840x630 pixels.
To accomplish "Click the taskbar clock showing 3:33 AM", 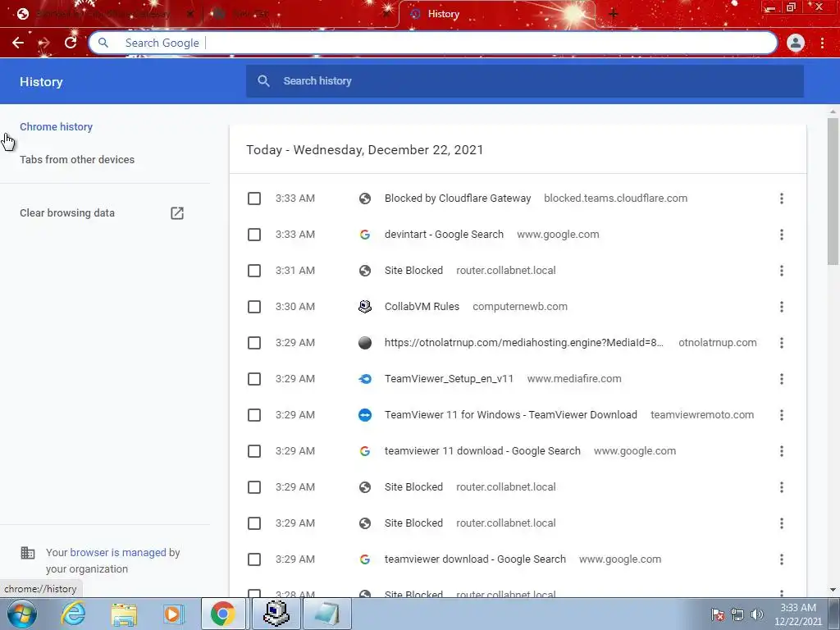I will 797,614.
